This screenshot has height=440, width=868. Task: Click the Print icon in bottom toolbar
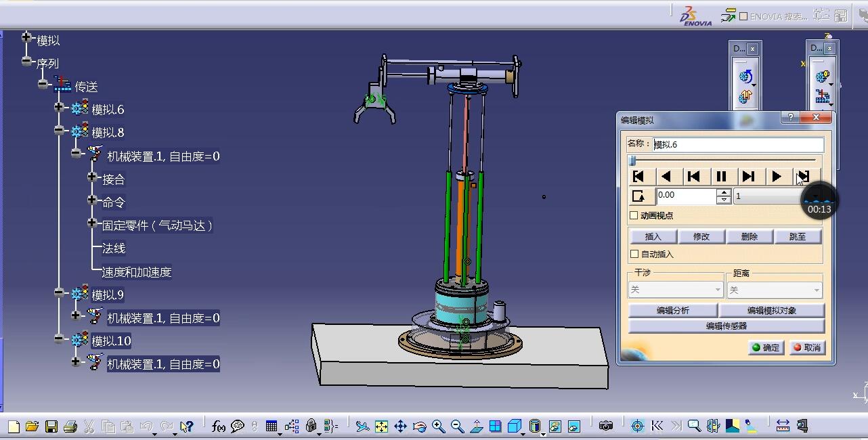pyautogui.click(x=70, y=426)
